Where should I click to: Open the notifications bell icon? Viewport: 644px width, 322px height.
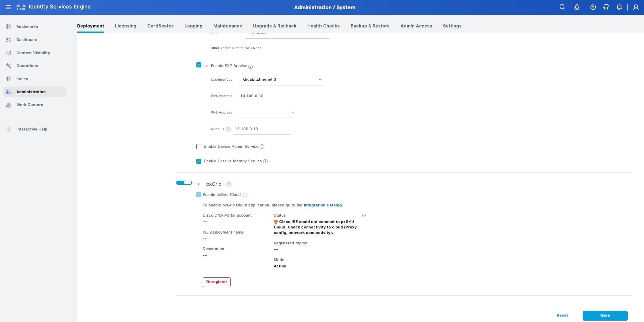[x=619, y=7]
